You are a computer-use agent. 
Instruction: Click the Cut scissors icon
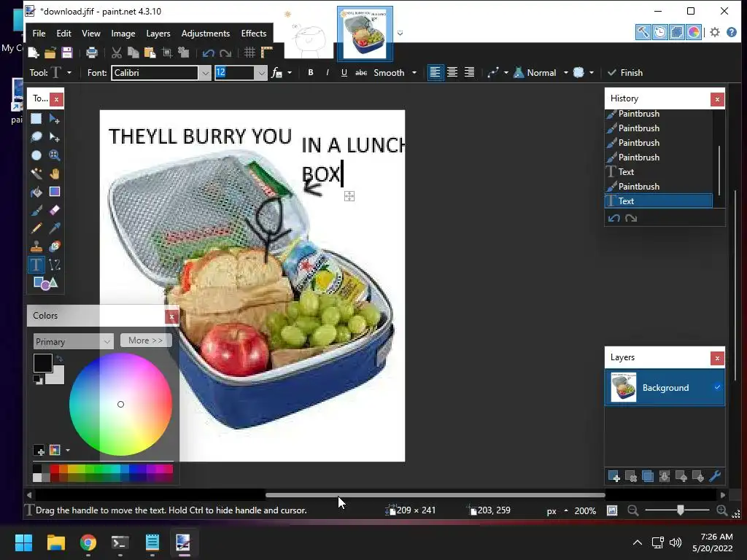coord(116,52)
